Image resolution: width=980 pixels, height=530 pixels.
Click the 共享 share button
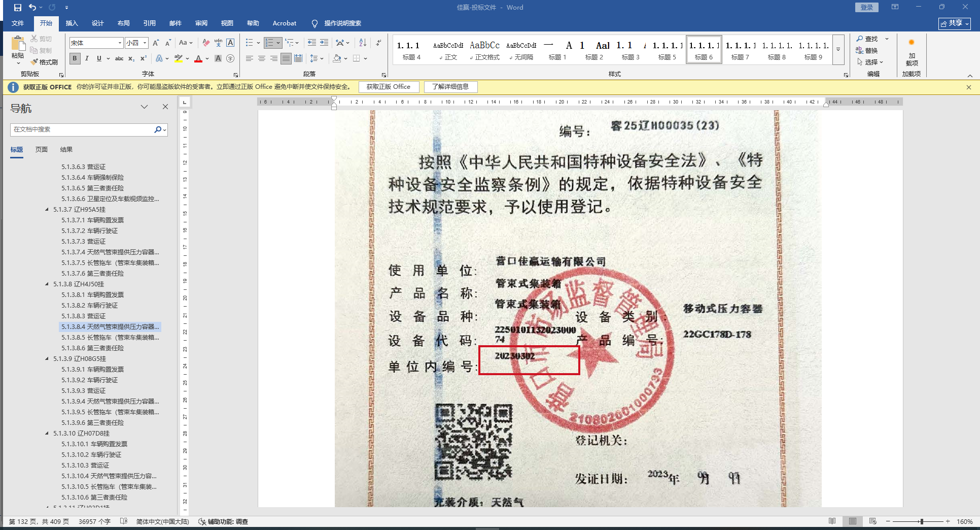pyautogui.click(x=955, y=23)
